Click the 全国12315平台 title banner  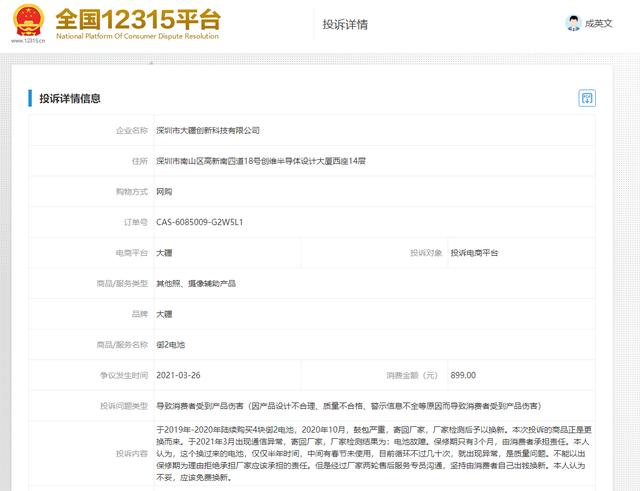(138, 19)
